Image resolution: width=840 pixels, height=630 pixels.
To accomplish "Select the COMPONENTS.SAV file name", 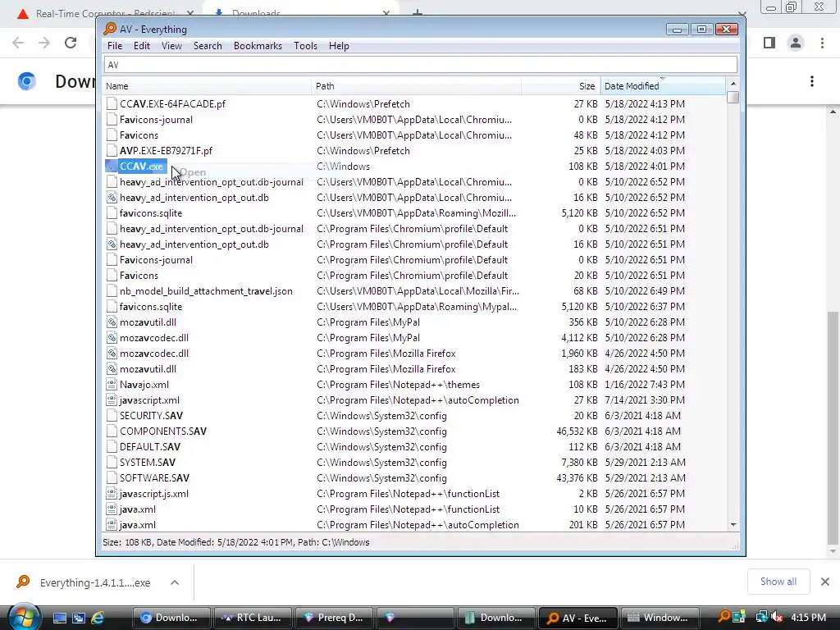I will pyautogui.click(x=163, y=431).
